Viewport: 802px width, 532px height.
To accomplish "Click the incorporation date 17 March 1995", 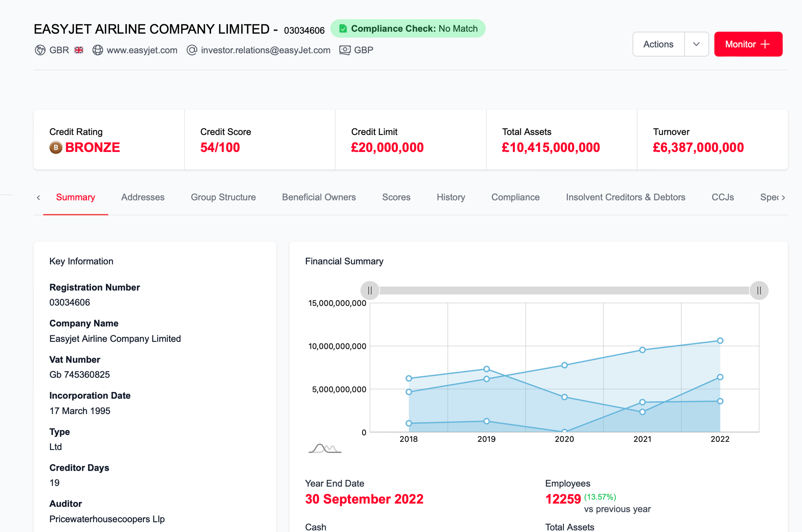I will [x=80, y=411].
